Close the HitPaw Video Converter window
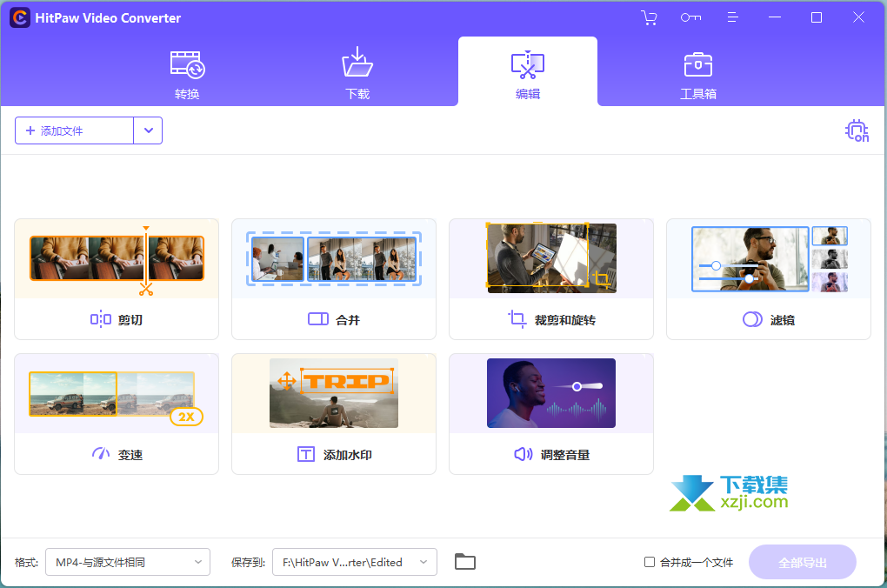This screenshot has width=887, height=588. [x=858, y=17]
